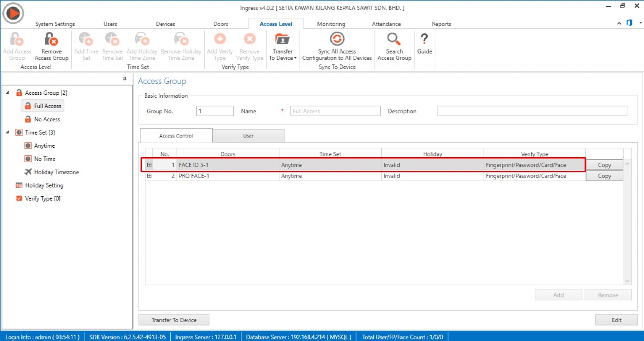
Task: Click the Ingress orange play logo
Action: pos(13,14)
